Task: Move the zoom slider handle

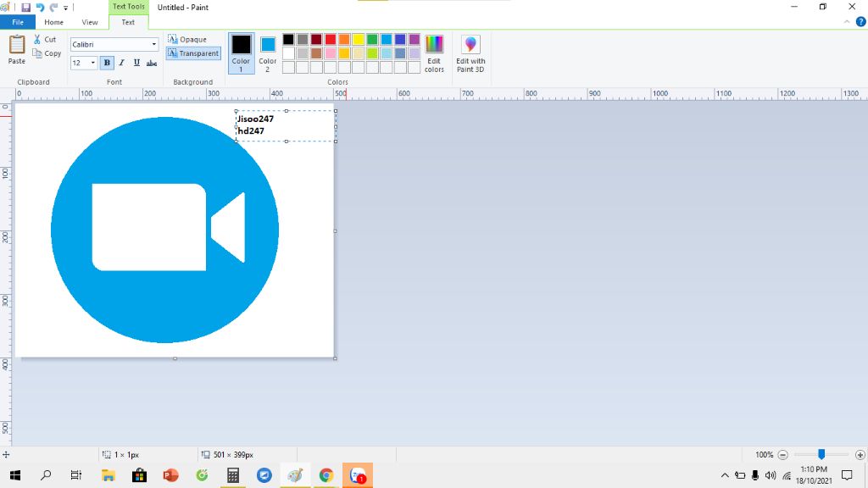Action: point(821,454)
